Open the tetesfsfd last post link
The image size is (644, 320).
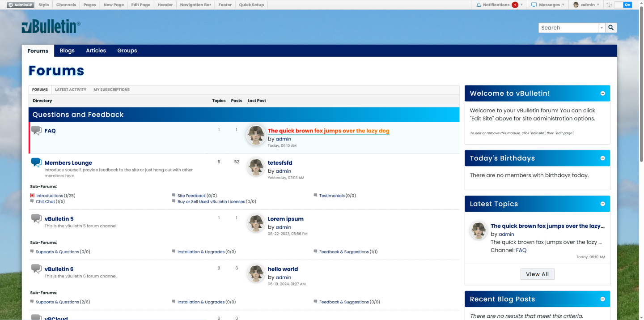coord(280,163)
